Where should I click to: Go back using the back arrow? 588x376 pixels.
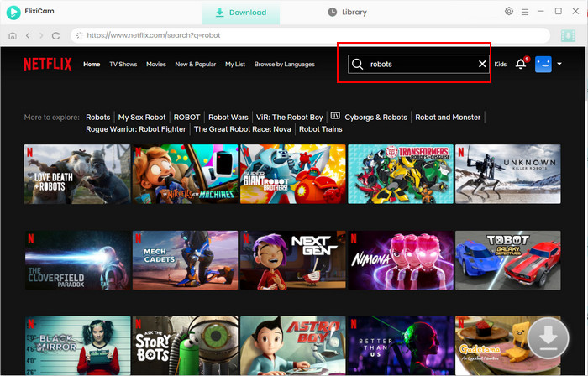click(x=28, y=36)
